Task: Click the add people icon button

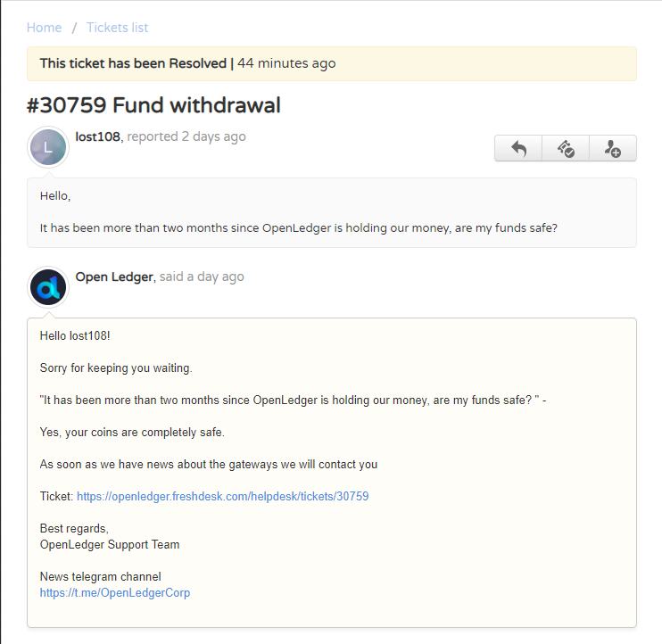Action: point(613,149)
